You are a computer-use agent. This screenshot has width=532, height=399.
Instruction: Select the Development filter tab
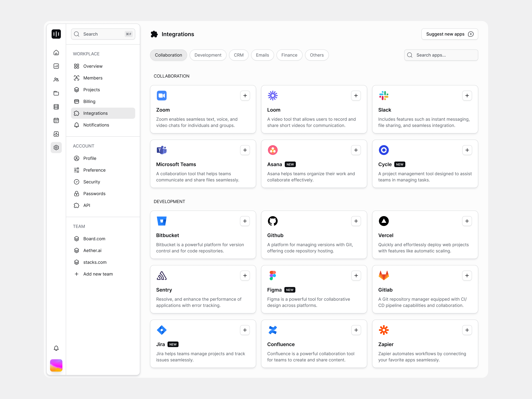(208, 55)
